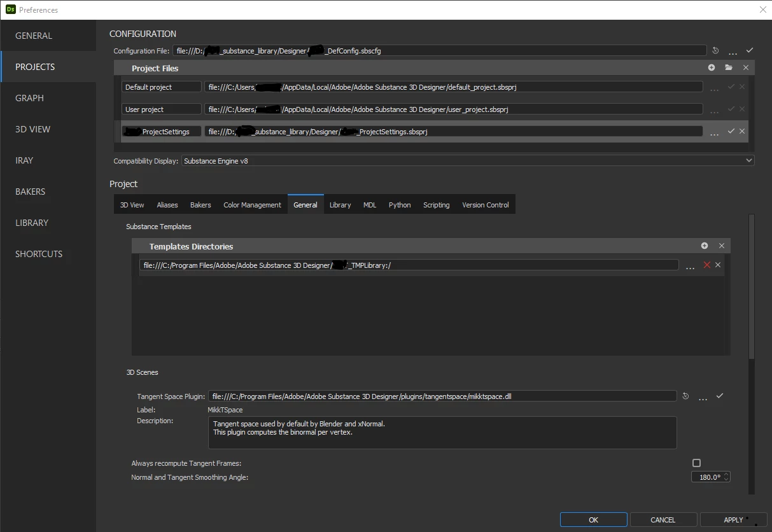Browse for the ProjectSettings file path

click(x=715, y=133)
